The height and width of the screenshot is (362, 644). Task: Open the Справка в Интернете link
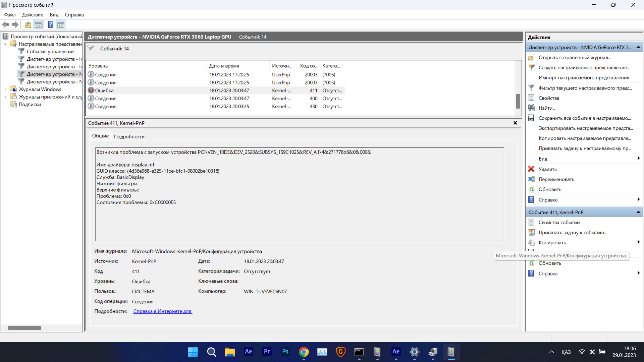tap(163, 311)
